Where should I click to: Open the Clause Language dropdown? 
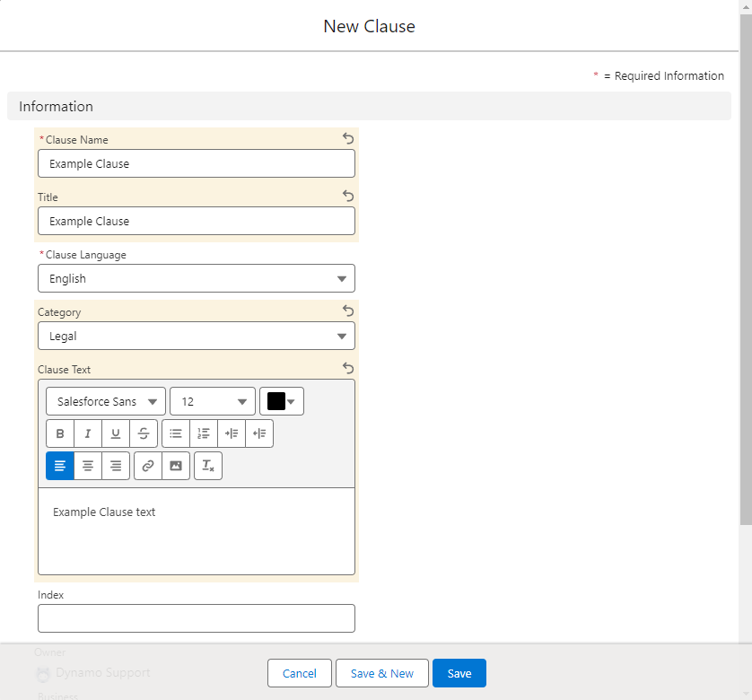(197, 278)
